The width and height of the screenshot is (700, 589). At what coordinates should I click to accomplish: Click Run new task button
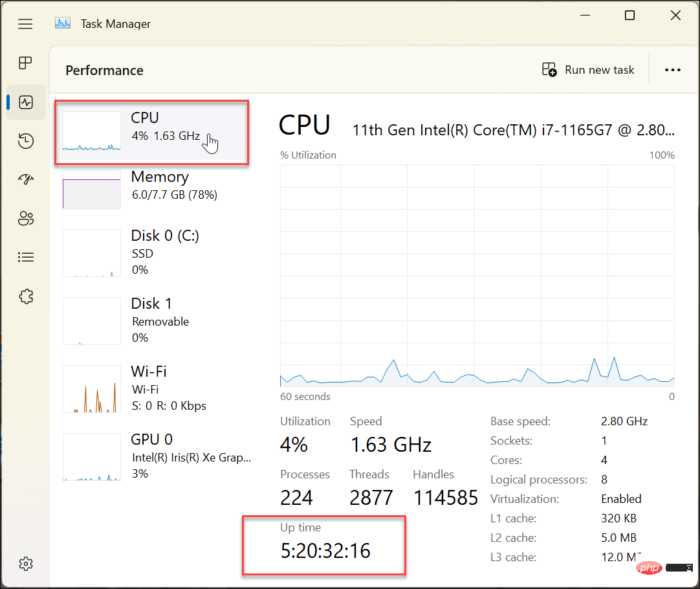(588, 70)
